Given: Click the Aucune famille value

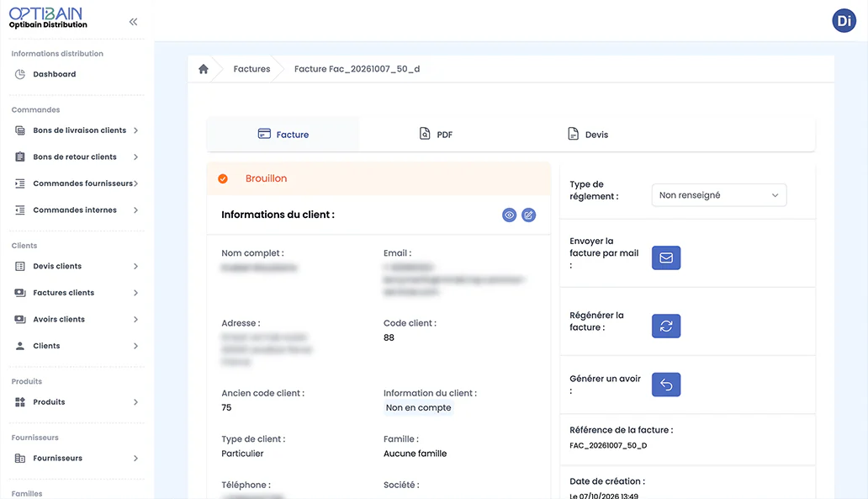Looking at the screenshot, I should click(415, 454).
